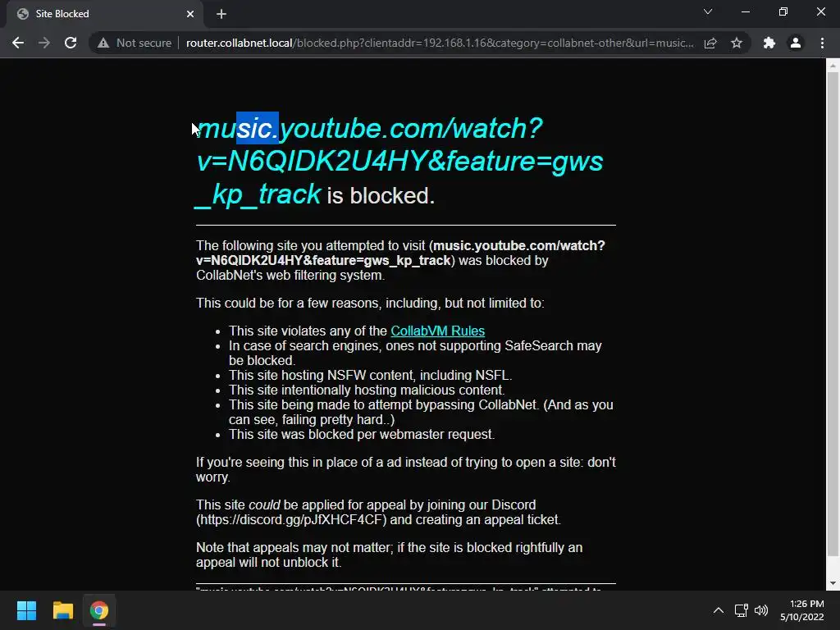Bookmark this page with the star
Screen dimensions: 840x630
click(737, 43)
